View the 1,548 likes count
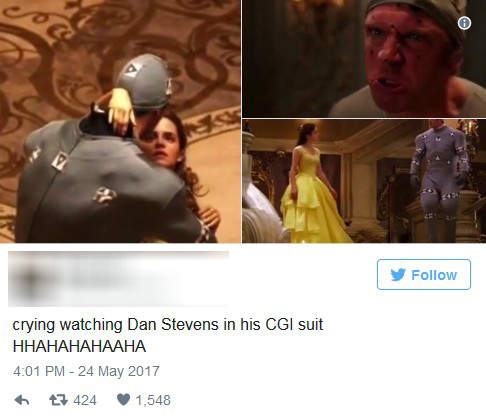486x418 pixels. pos(153,400)
